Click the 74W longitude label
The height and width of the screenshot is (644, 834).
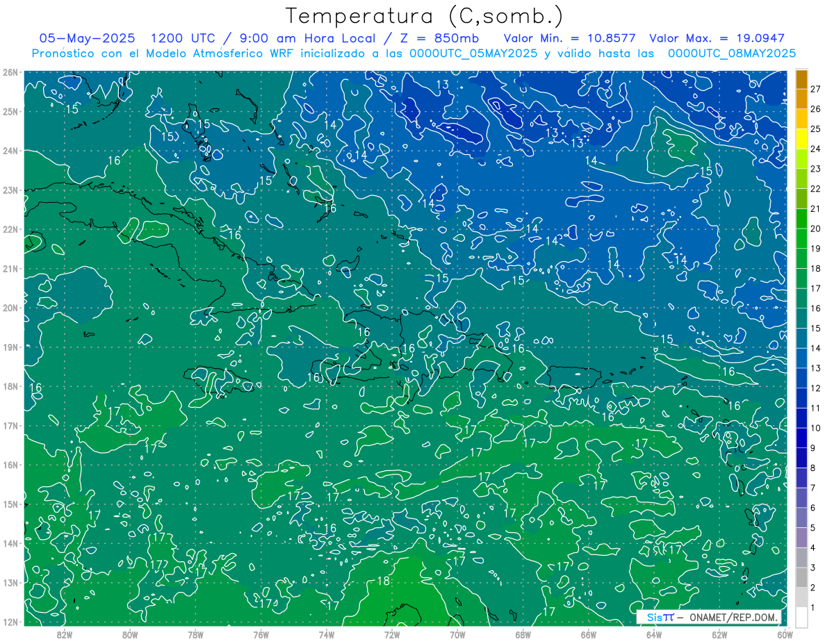[x=327, y=634]
